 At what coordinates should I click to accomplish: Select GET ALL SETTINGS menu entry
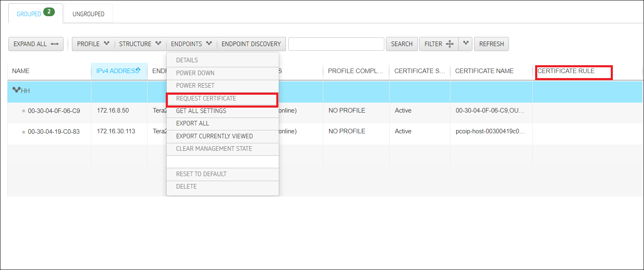click(223, 111)
